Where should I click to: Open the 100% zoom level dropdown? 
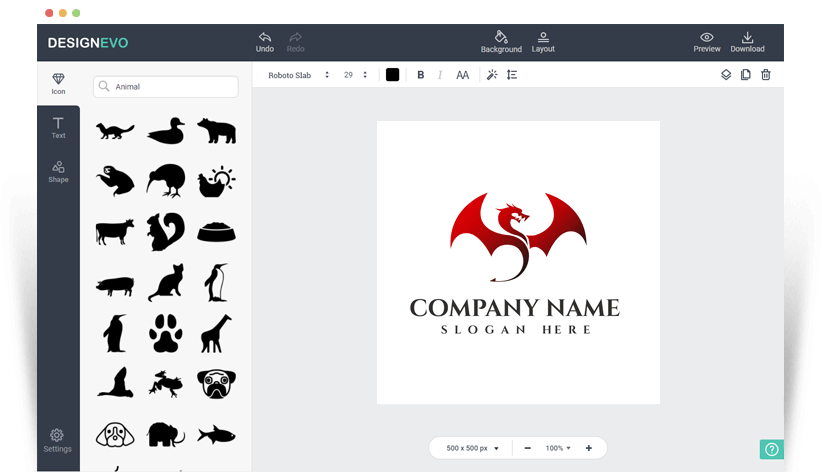pos(558,448)
